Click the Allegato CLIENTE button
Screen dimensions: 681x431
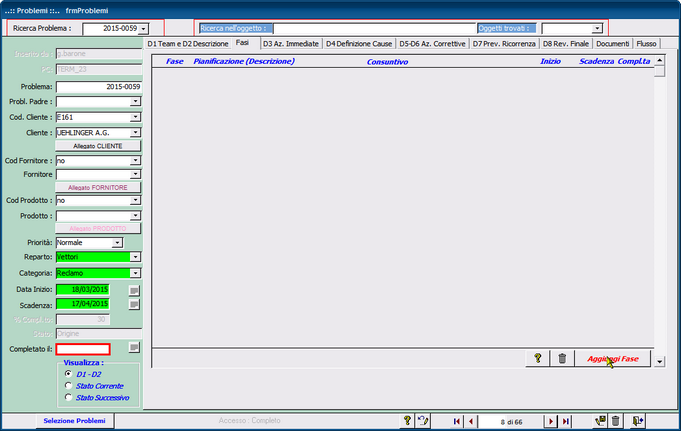point(98,146)
